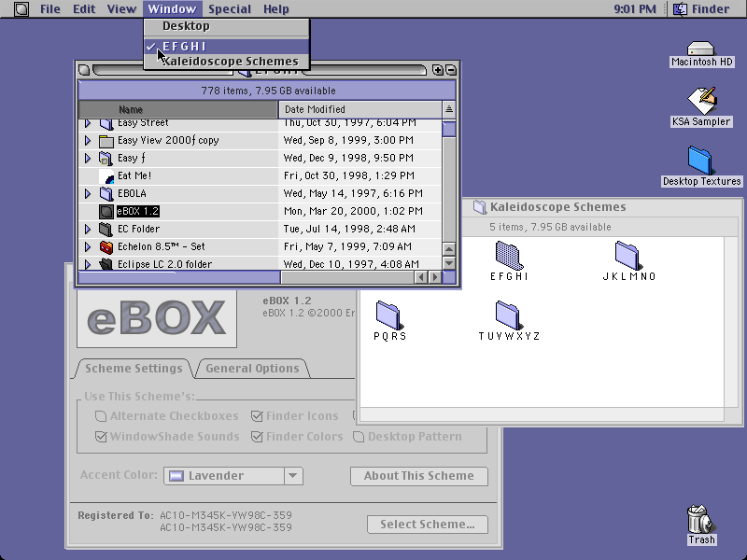Click the EC Folder icon
This screenshot has width=747, height=560.
[x=106, y=229]
